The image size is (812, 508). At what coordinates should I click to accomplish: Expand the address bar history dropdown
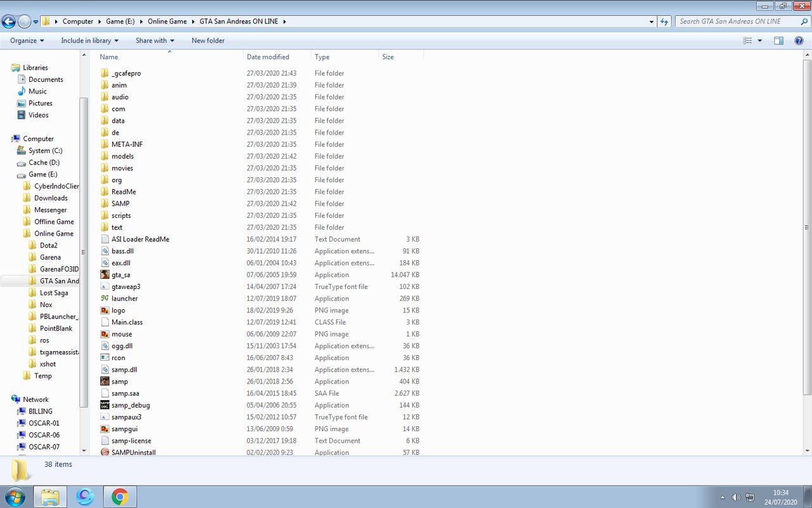[652, 22]
